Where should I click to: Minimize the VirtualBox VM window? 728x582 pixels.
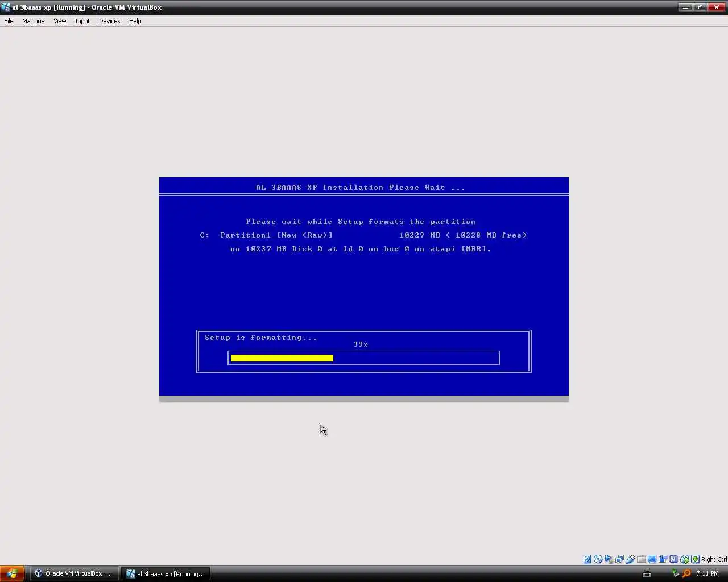(x=686, y=7)
